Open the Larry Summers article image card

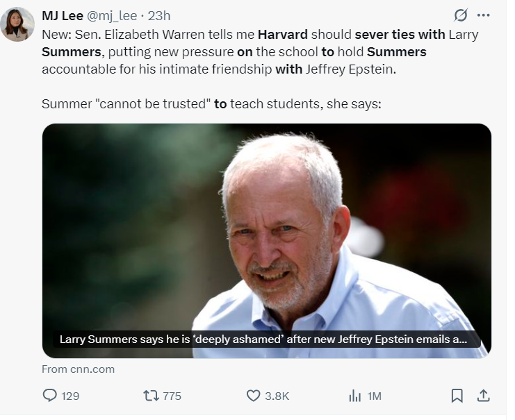267,240
